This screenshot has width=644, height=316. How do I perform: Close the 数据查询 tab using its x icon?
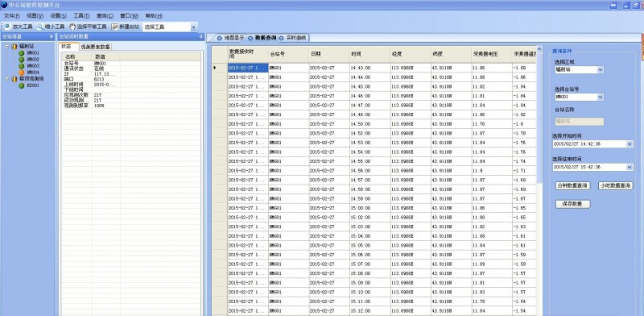click(x=250, y=38)
